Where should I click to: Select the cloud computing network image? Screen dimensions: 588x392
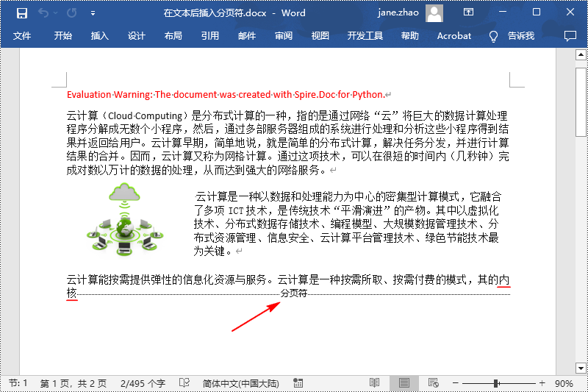[x=124, y=220]
